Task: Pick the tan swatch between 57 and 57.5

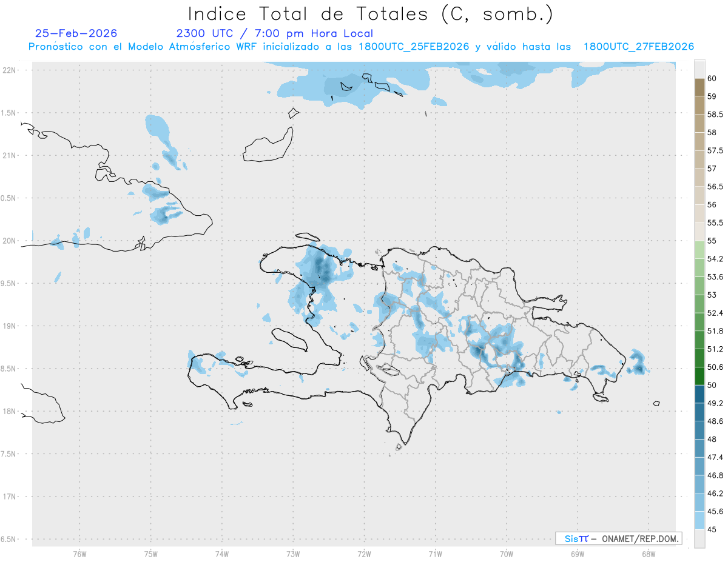Action: [699, 159]
